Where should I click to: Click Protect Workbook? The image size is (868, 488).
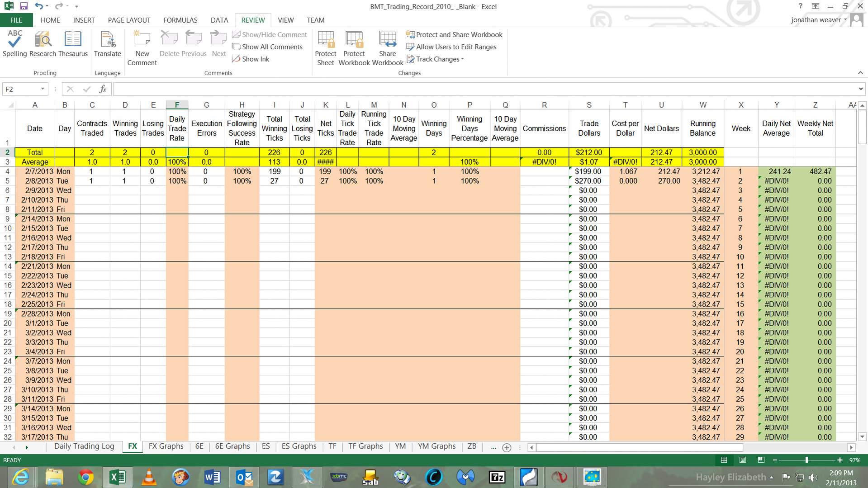(x=354, y=48)
